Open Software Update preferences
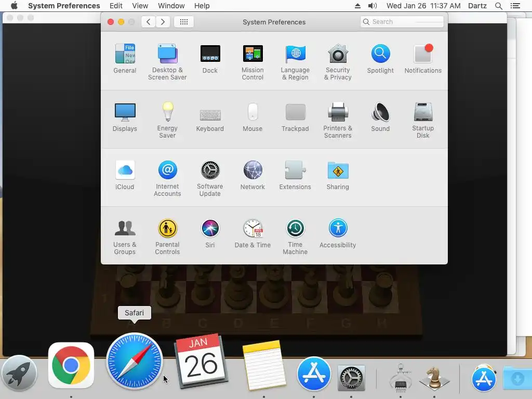 point(210,179)
